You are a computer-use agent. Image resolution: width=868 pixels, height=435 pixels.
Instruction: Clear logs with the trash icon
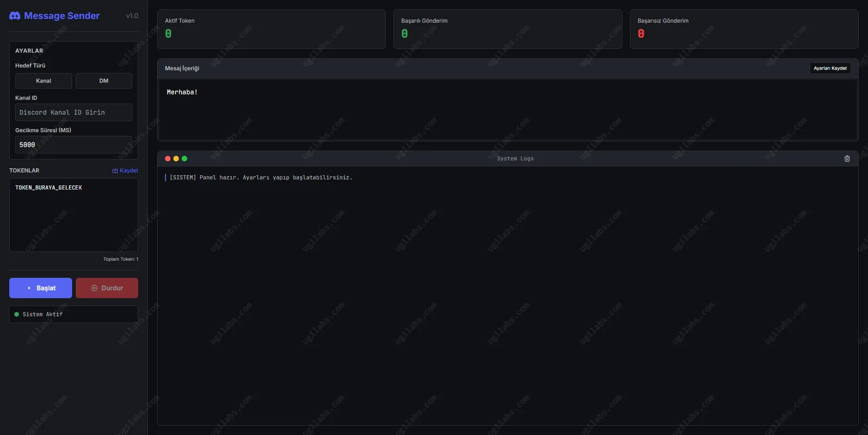(x=847, y=159)
